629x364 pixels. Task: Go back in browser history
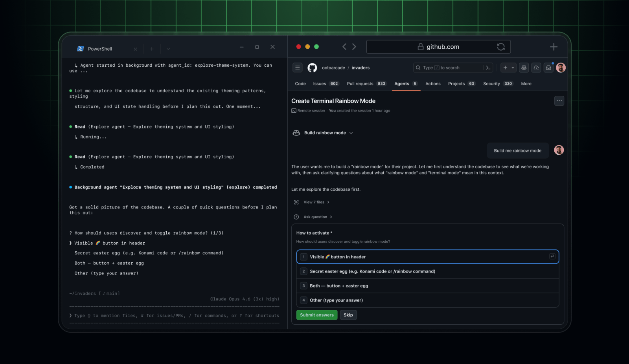pyautogui.click(x=344, y=47)
